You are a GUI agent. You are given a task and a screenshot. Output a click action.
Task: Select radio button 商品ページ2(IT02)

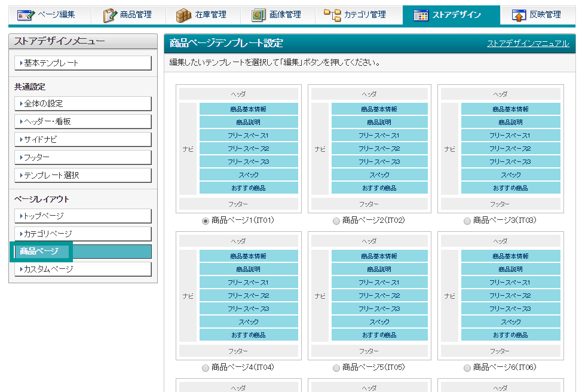click(336, 221)
